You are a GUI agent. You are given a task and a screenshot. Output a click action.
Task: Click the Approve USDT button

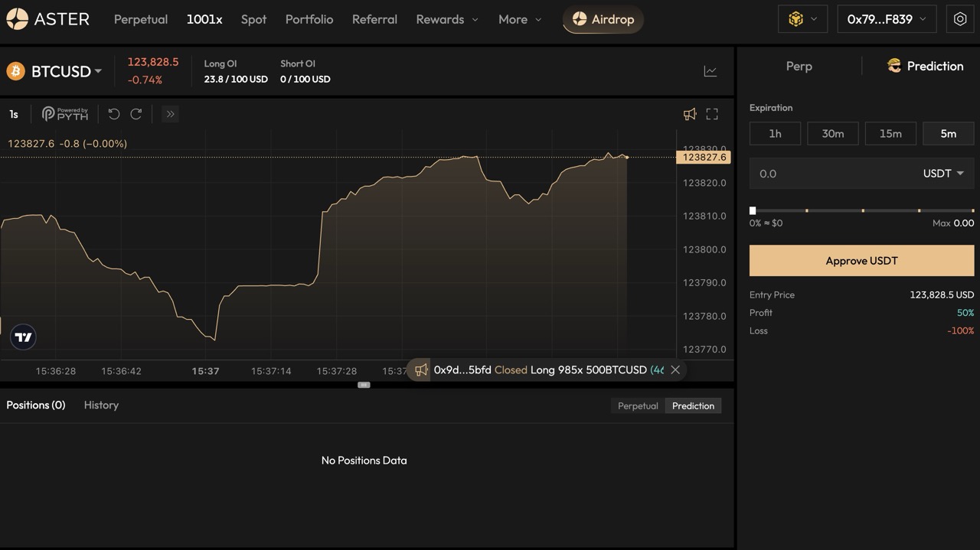pyautogui.click(x=861, y=261)
